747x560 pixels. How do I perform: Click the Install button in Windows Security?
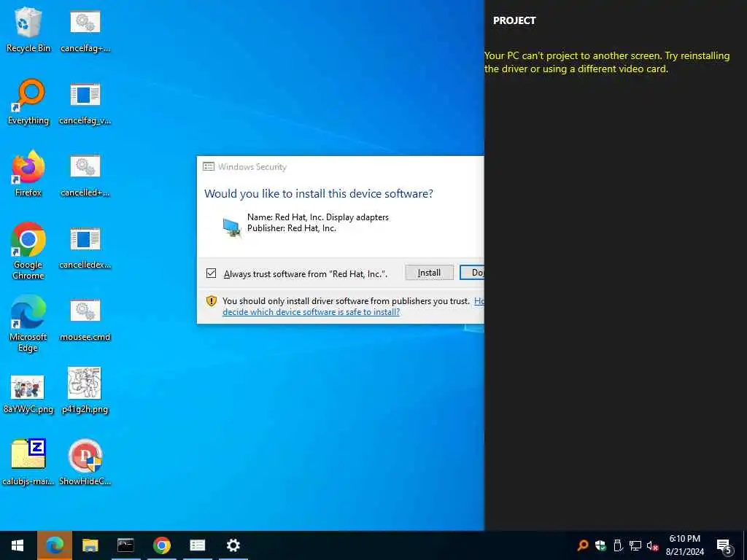coord(429,273)
